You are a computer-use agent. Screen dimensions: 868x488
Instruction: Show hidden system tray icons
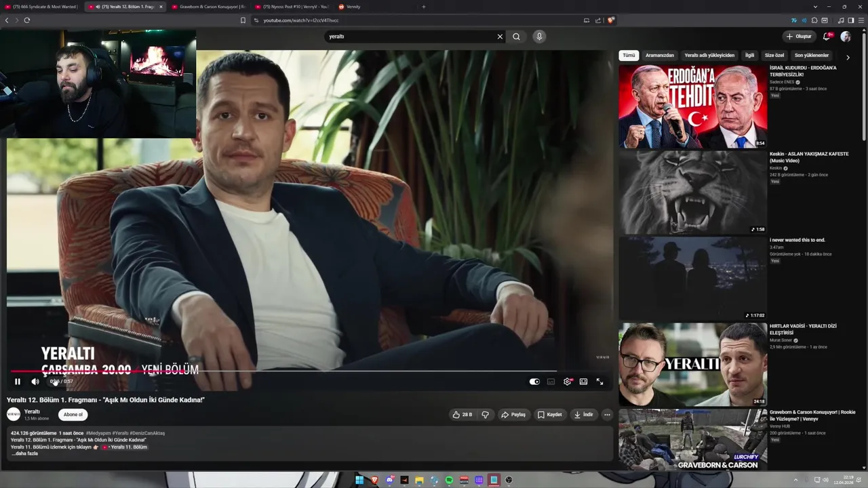796,481
